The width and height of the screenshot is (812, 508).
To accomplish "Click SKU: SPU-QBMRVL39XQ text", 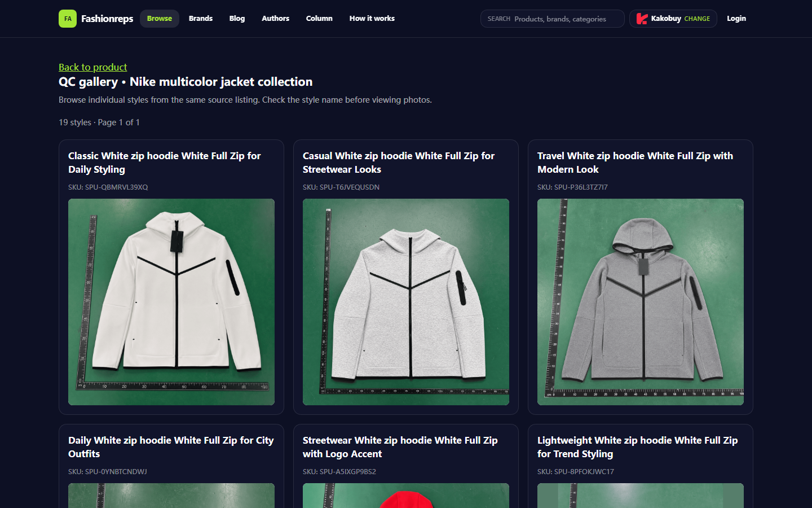I will coord(108,187).
